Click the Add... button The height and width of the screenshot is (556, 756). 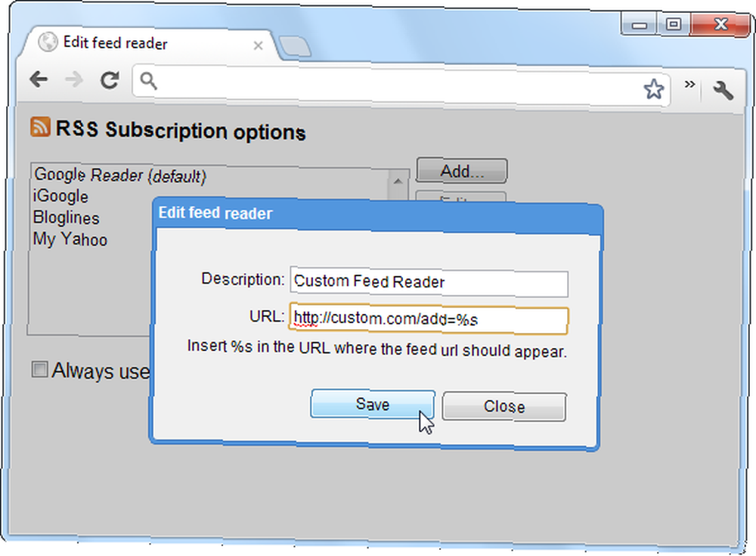point(461,171)
